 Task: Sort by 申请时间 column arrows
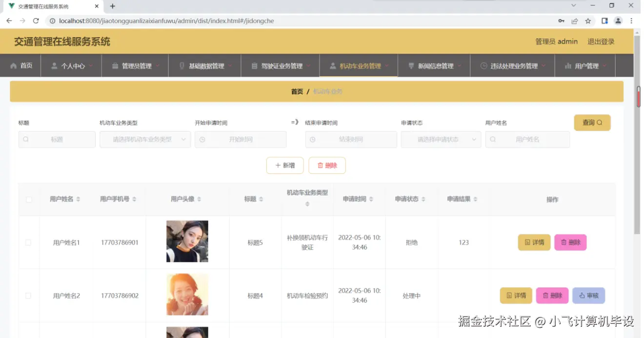[371, 199]
